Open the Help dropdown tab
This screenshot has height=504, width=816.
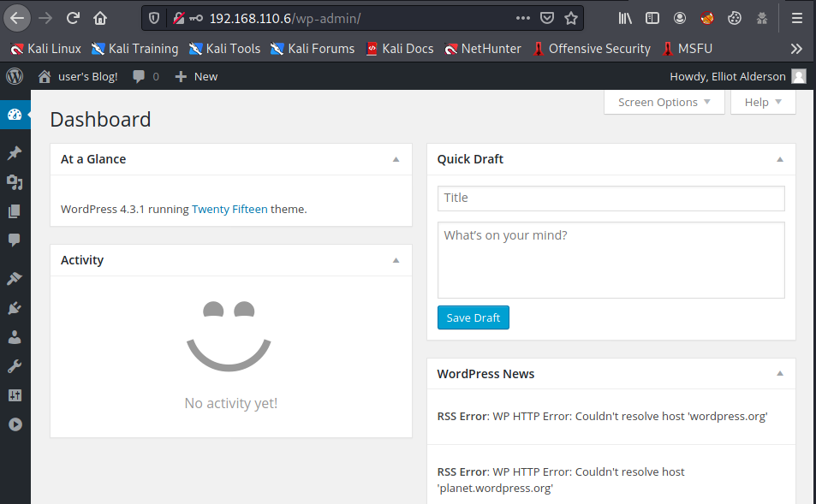point(763,102)
